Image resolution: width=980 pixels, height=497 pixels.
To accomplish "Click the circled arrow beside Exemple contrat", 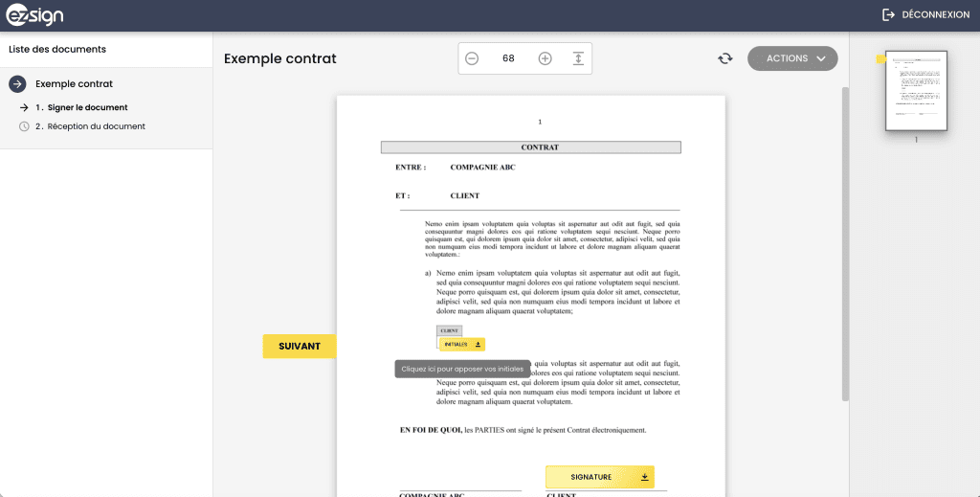I will point(17,84).
